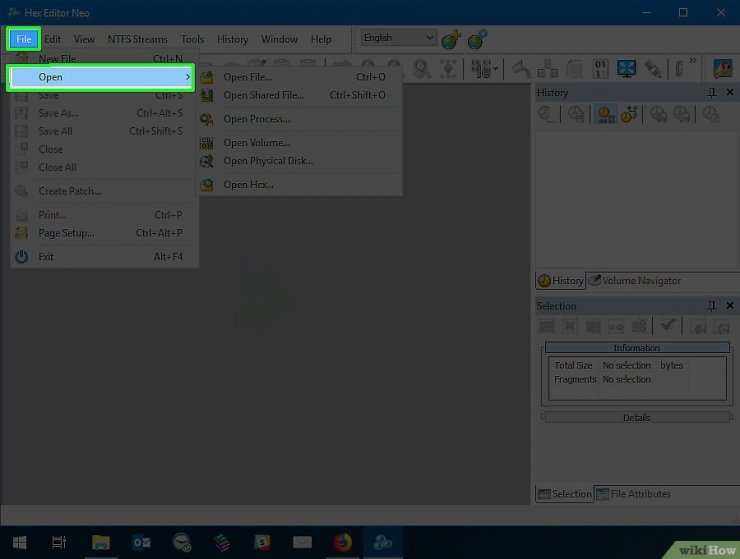Select Open Process... in the submenu
This screenshot has width=740, height=559.
point(299,119)
